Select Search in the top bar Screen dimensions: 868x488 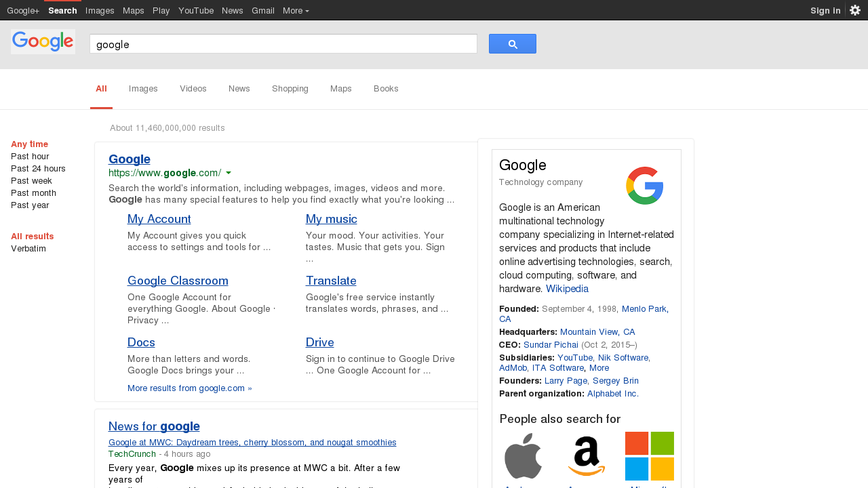coord(62,10)
